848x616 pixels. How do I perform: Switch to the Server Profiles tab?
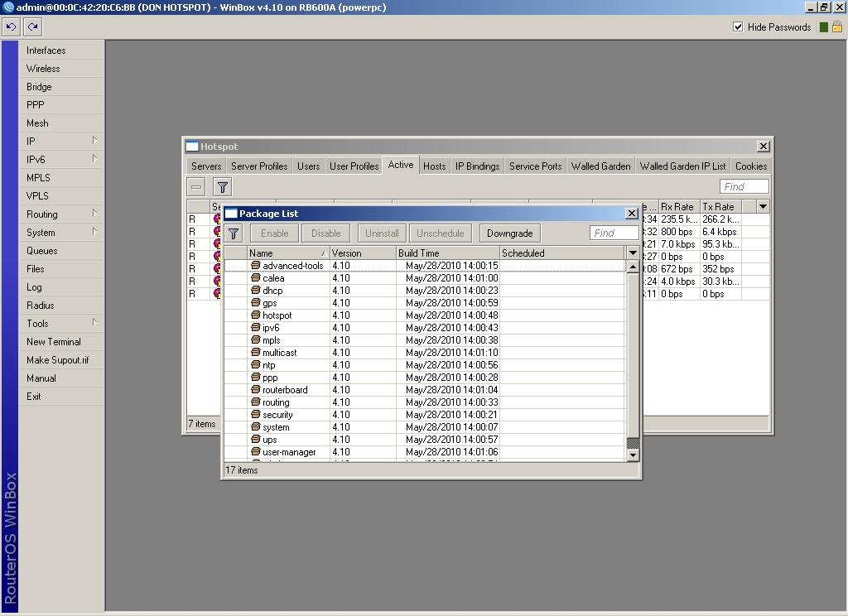point(259,166)
